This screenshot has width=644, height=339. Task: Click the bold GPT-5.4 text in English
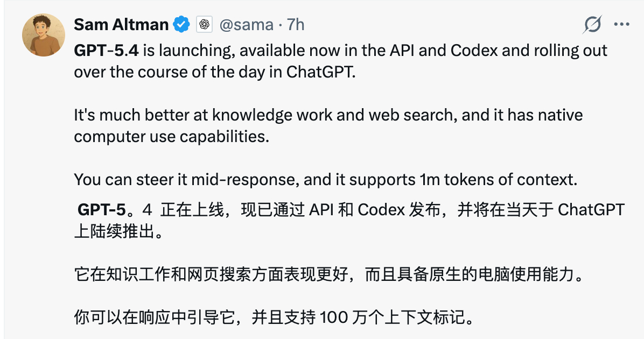pyautogui.click(x=106, y=51)
